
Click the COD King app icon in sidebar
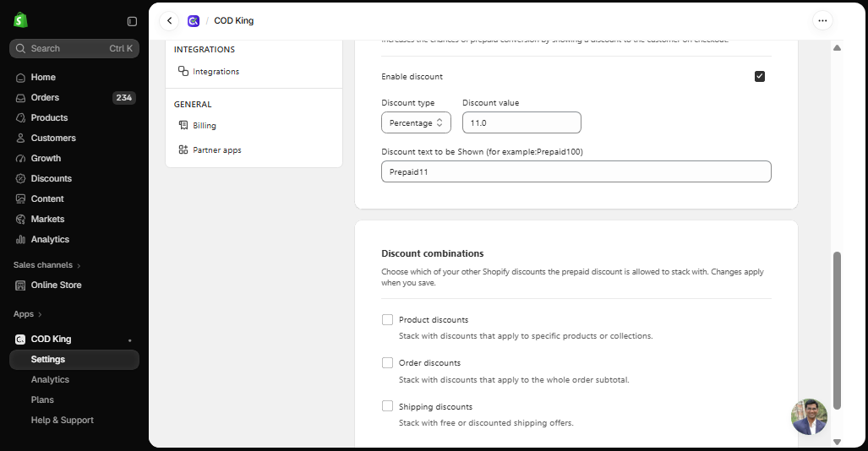(x=20, y=340)
